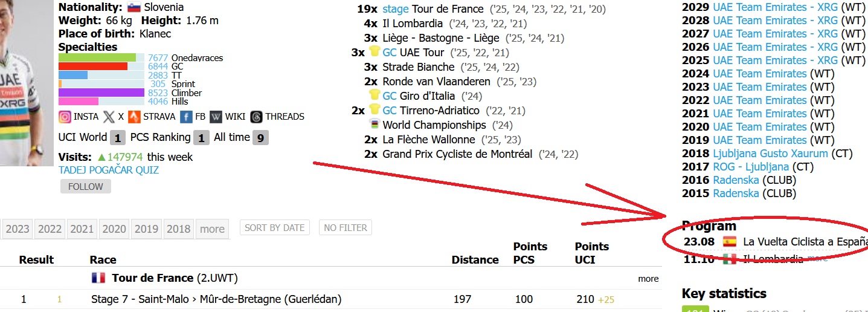Click the Slovenia flag icon

click(x=134, y=8)
